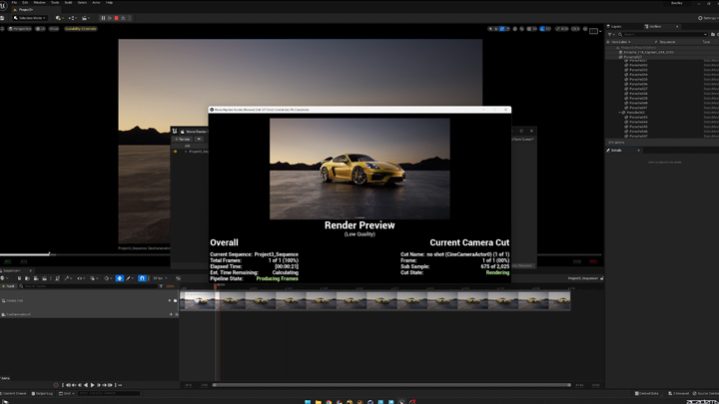Pause the simulation in main toolbar
This screenshot has height=404, width=719.
[x=103, y=18]
